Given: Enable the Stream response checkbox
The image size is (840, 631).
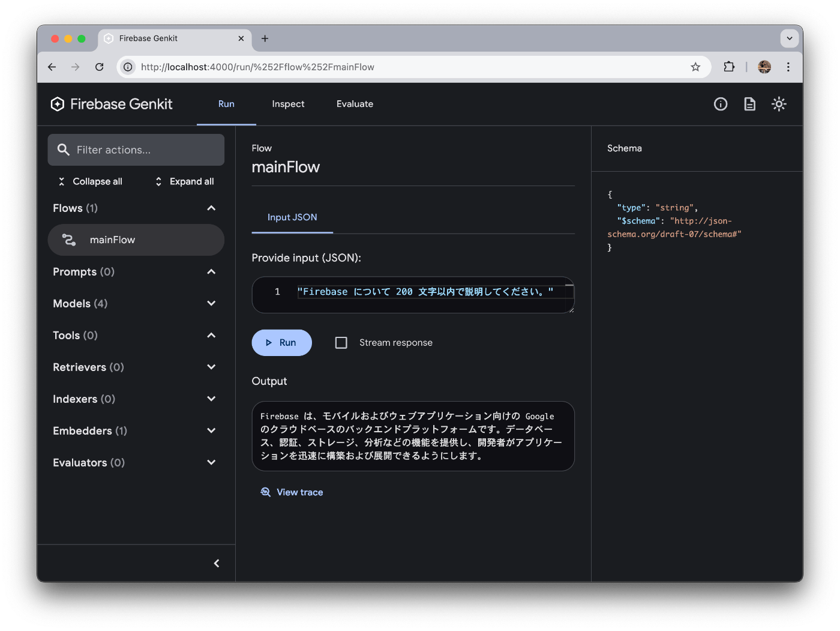Looking at the screenshot, I should (341, 342).
